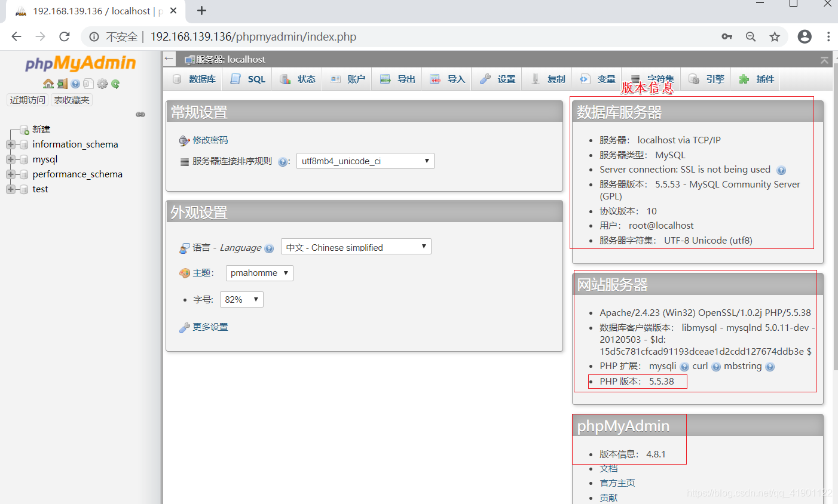
Task: Open the 复制 tab
Action: [548, 79]
